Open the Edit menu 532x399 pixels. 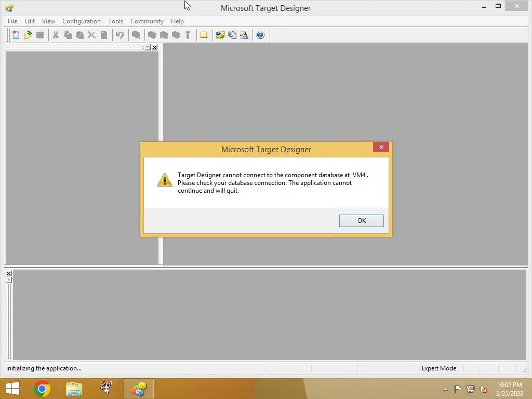click(x=30, y=21)
